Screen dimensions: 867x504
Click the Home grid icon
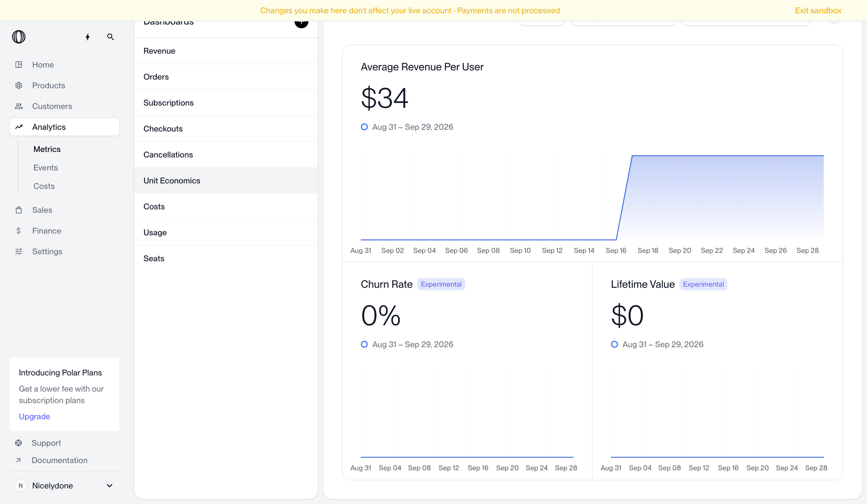coord(19,65)
